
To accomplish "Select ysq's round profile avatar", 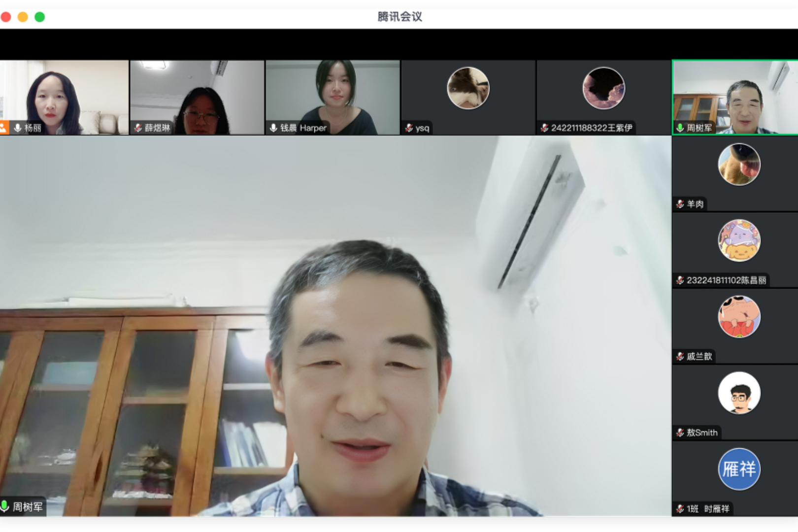I will click(468, 88).
